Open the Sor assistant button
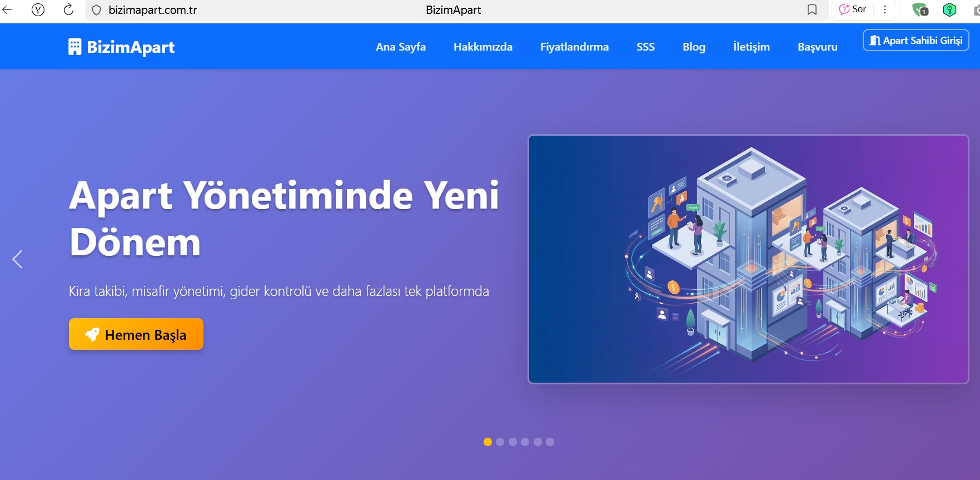Viewport: 980px width, 480px height. click(852, 9)
